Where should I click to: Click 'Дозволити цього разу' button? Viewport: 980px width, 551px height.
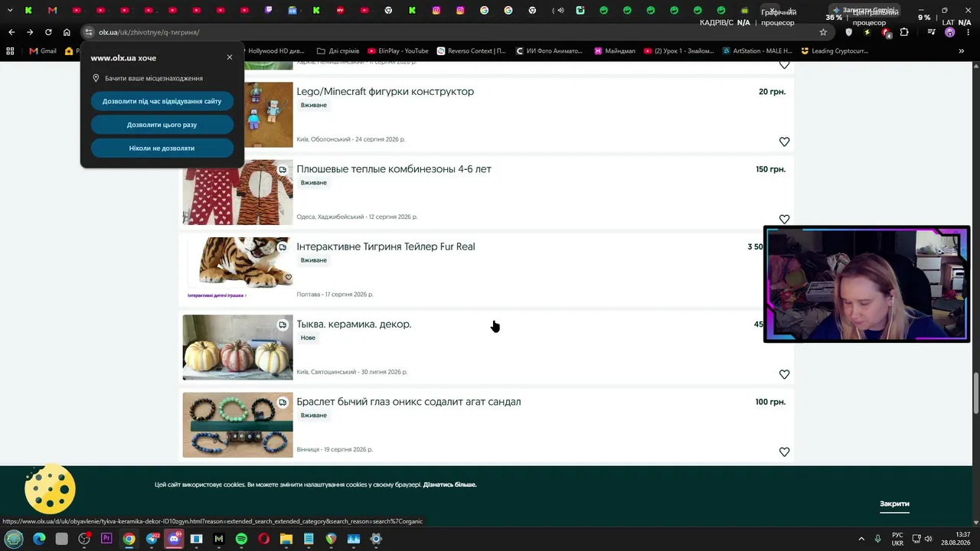[162, 125]
